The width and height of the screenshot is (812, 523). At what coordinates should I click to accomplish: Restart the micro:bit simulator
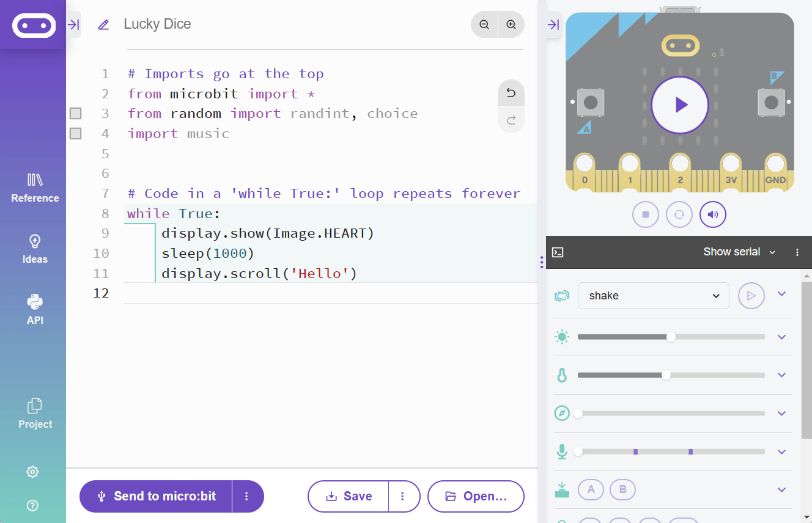coord(679,214)
